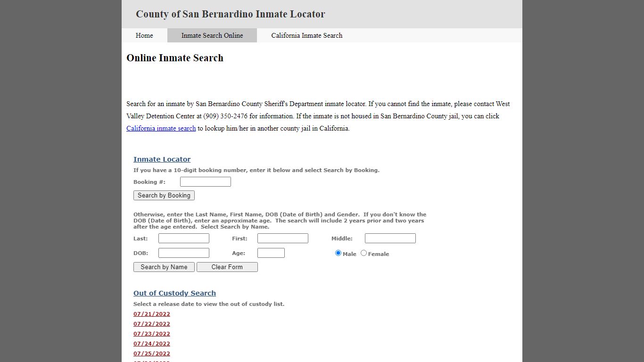
Task: Click the County of San Bernardino Inmate Locator title
Action: pyautogui.click(x=231, y=14)
